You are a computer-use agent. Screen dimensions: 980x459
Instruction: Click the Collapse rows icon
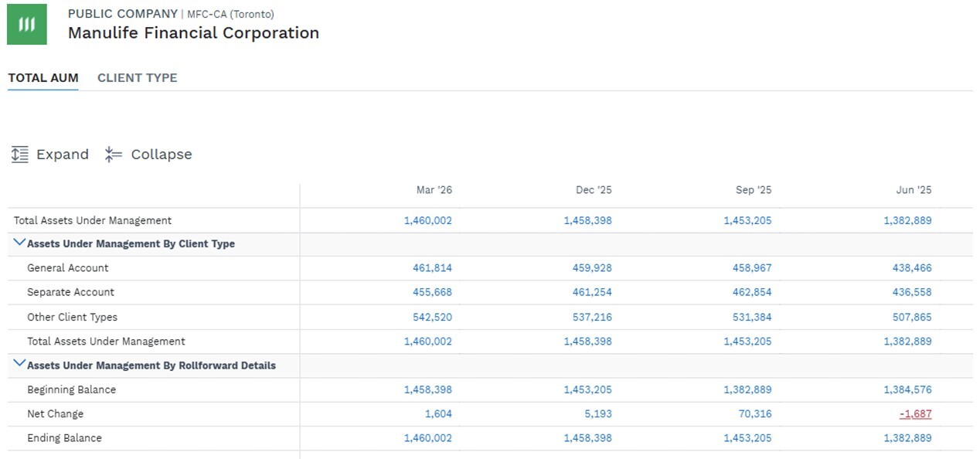[114, 155]
